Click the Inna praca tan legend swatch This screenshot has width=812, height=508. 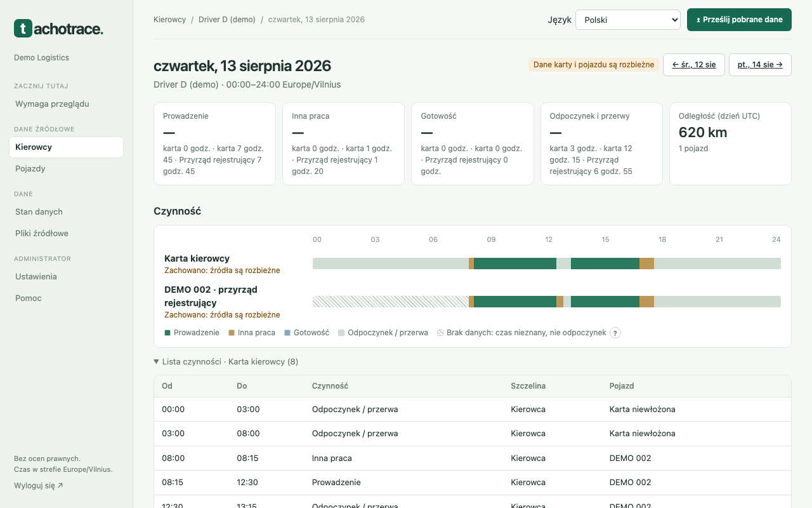[232, 333]
